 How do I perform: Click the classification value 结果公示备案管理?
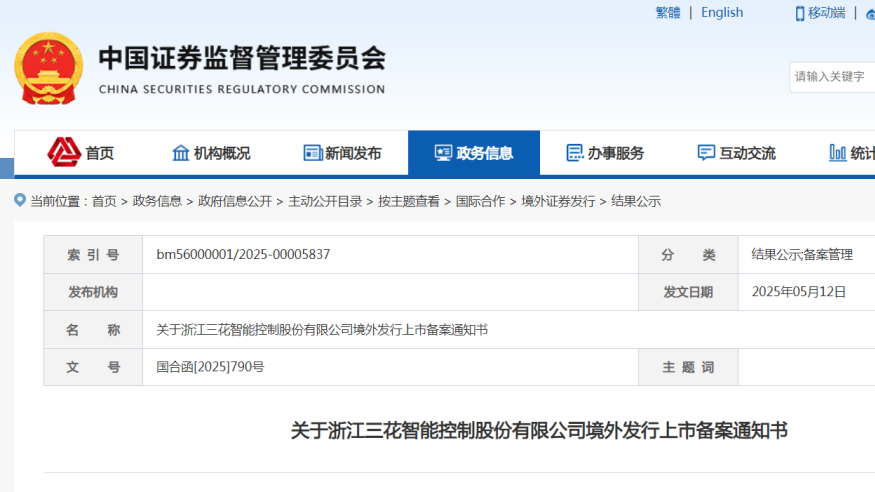point(802,255)
